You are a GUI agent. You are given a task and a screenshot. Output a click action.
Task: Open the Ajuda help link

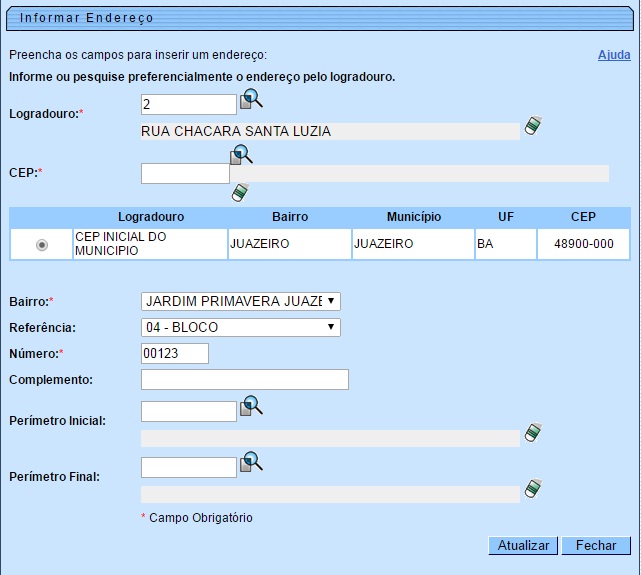point(613,55)
